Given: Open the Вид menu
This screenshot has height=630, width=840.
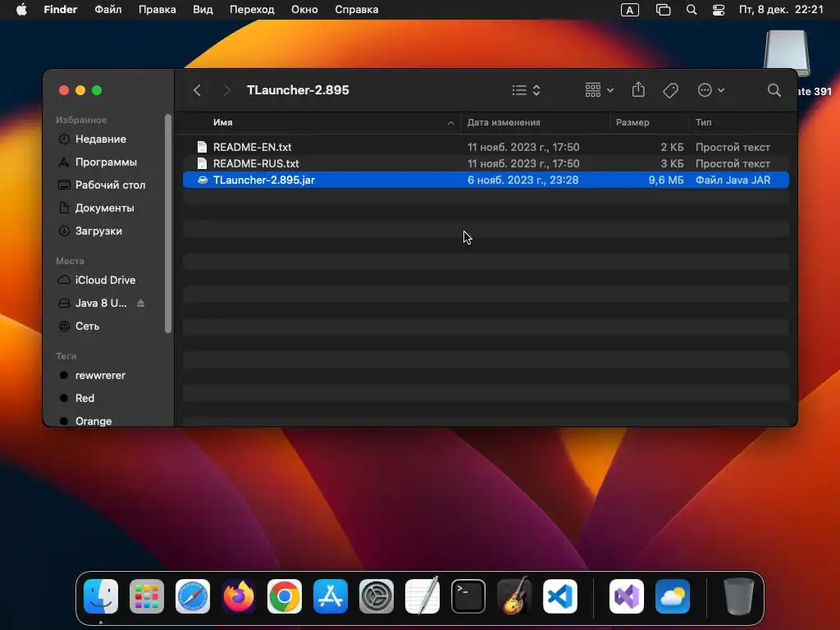Looking at the screenshot, I should point(203,10).
